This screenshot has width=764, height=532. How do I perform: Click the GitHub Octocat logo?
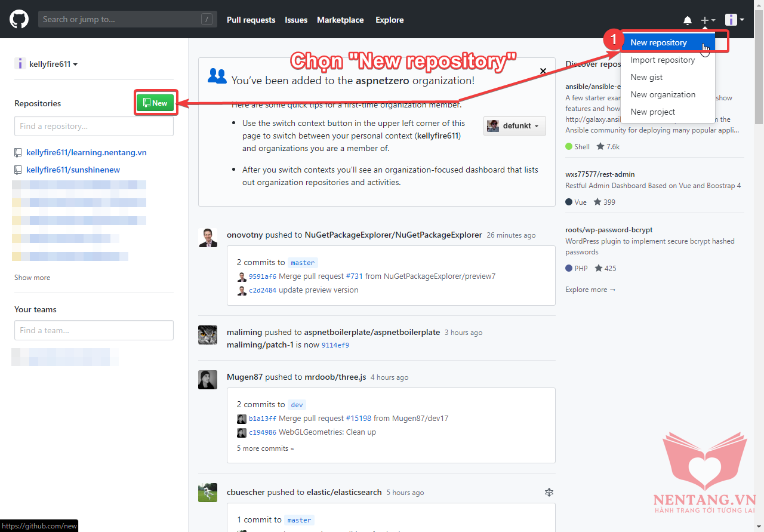pos(19,19)
